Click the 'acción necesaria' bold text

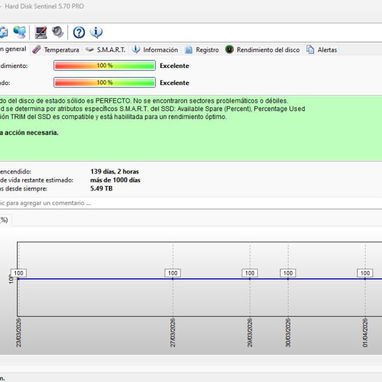click(31, 133)
